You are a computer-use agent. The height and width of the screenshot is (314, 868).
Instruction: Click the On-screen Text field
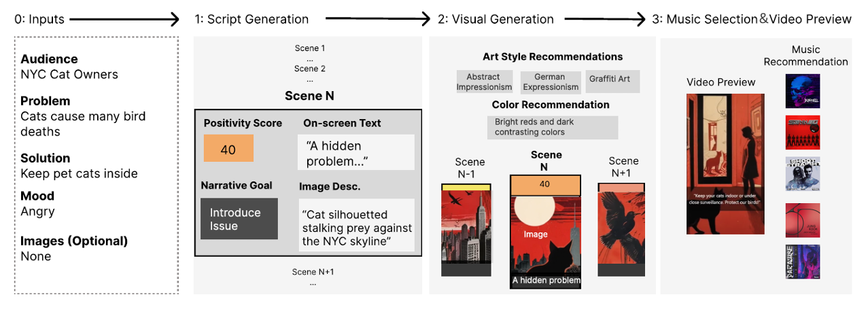(x=355, y=152)
